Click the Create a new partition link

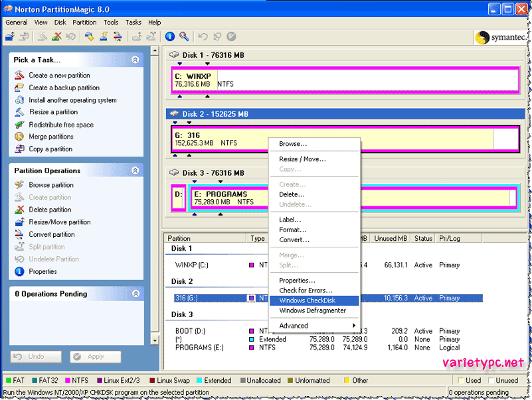(x=59, y=75)
